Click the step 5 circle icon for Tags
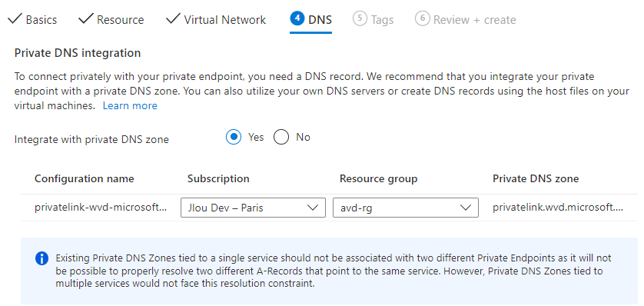Viewport: 644px width, 306px height. point(360,19)
